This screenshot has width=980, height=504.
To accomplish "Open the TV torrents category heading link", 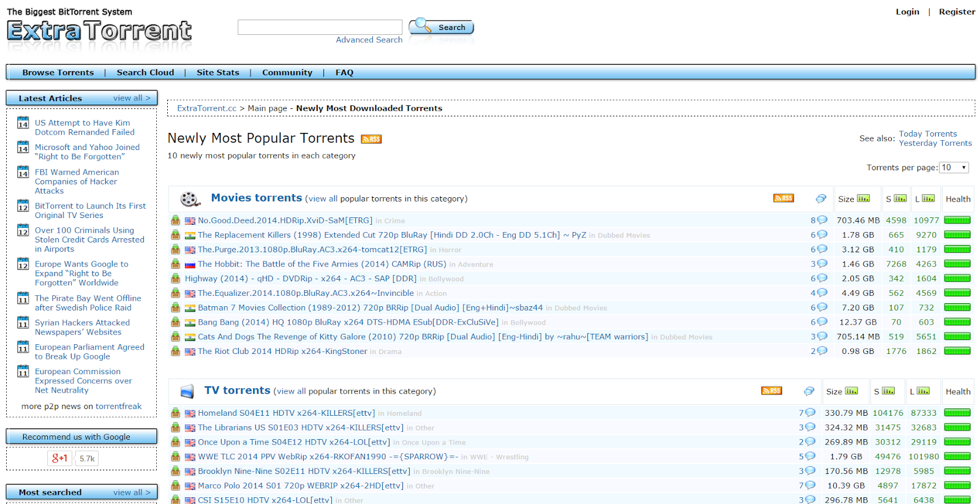I will pyautogui.click(x=238, y=390).
